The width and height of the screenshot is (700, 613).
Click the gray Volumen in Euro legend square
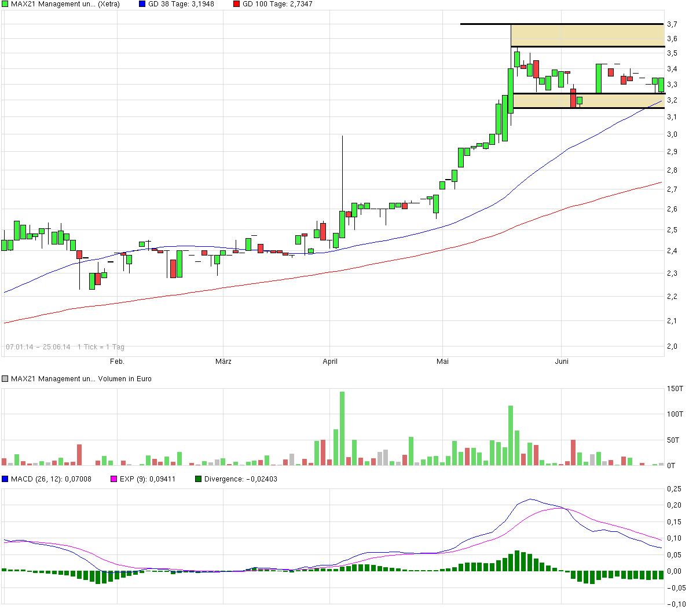pyautogui.click(x=5, y=379)
